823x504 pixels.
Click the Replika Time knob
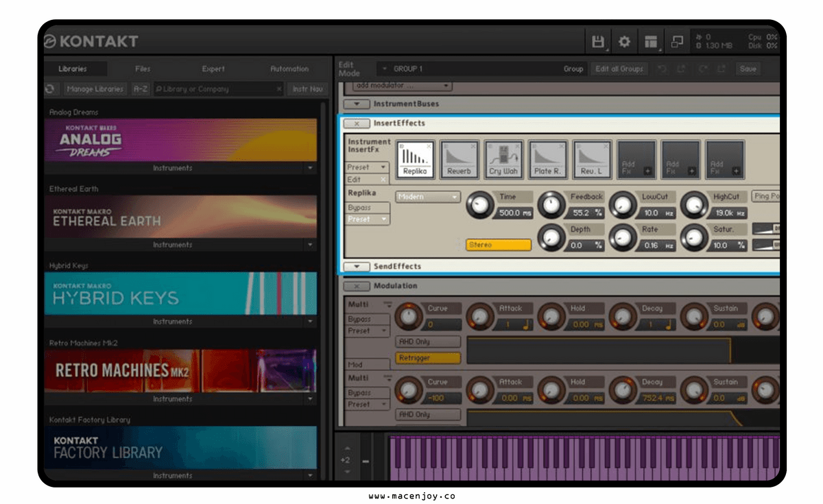point(480,204)
